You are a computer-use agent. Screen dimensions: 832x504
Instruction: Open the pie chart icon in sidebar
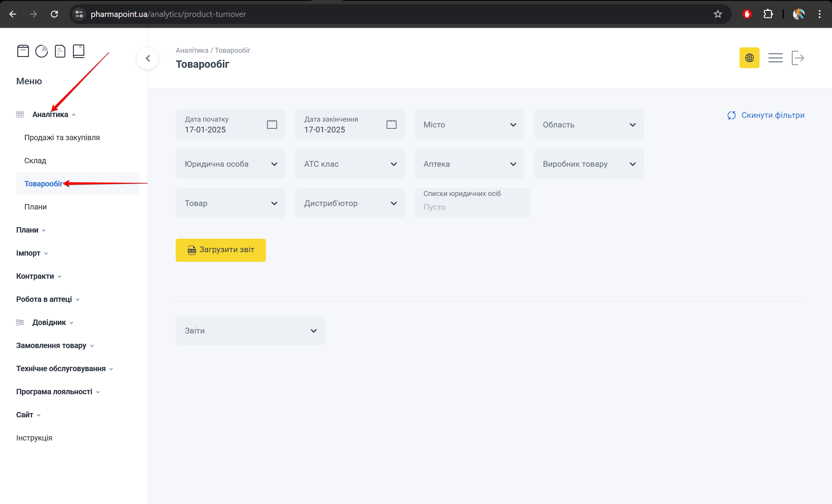tap(42, 51)
